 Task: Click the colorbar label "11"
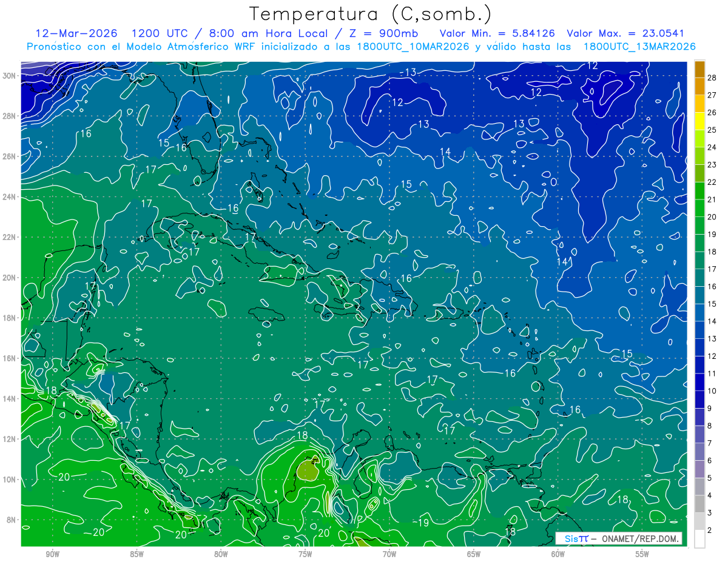pyautogui.click(x=712, y=373)
